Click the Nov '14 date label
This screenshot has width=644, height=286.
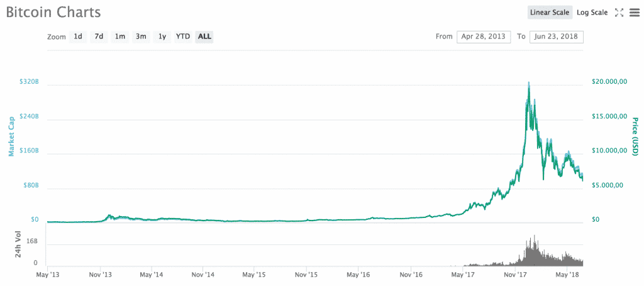tap(204, 273)
